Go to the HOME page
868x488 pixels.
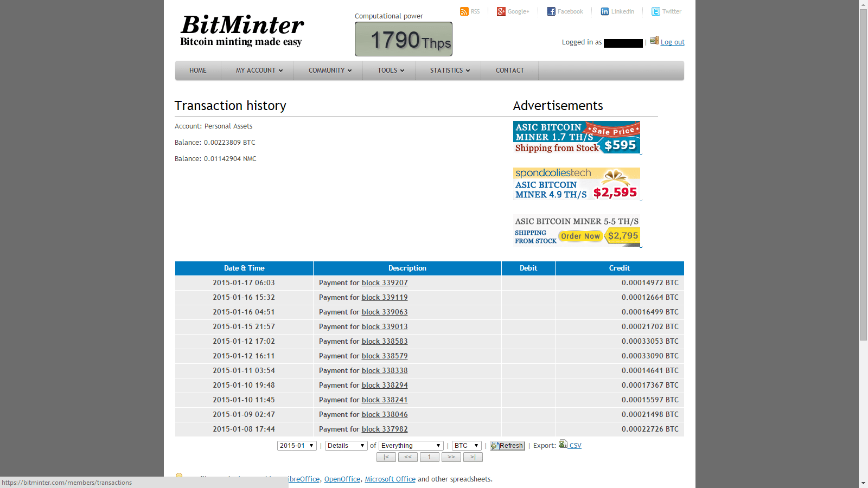coord(198,70)
